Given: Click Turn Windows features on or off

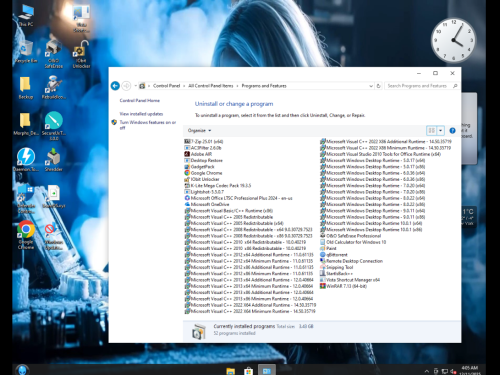Looking at the screenshot, I should [148, 125].
